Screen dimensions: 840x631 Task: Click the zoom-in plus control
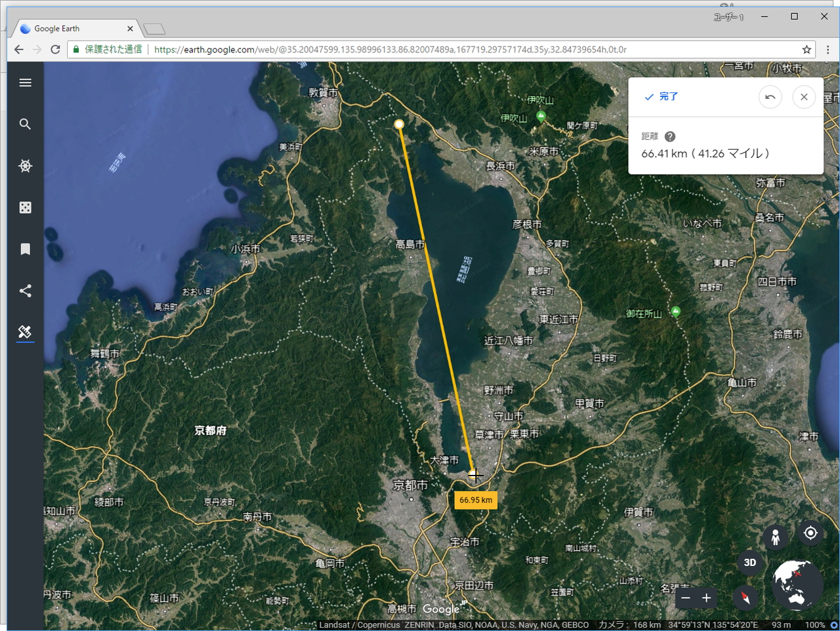706,598
